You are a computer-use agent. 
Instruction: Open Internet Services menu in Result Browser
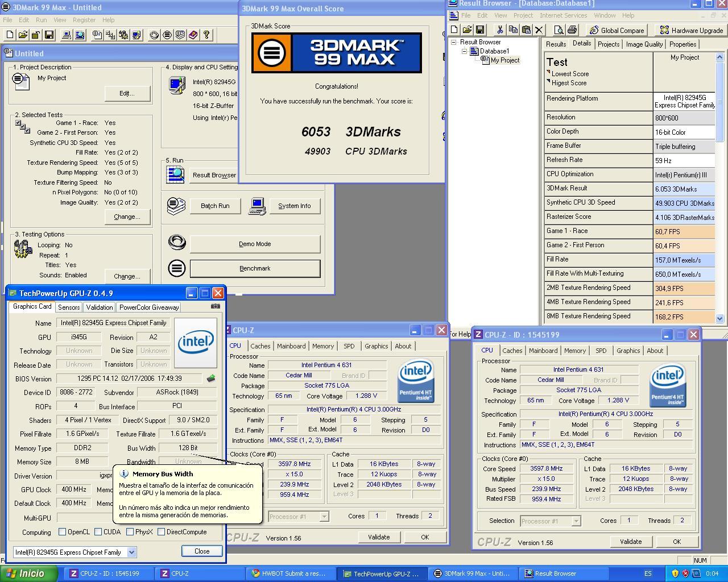click(563, 15)
